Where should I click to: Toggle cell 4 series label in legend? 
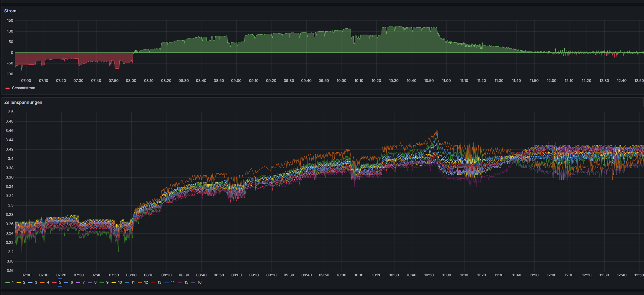[48, 282]
